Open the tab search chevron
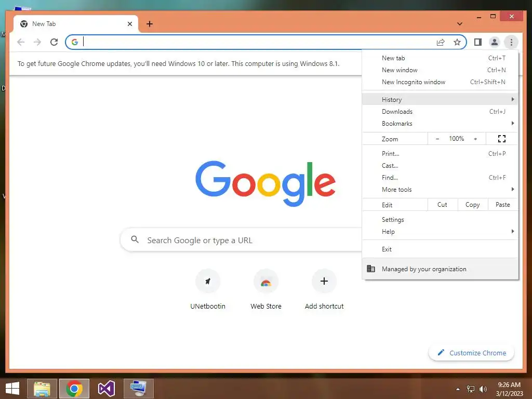 [459, 24]
